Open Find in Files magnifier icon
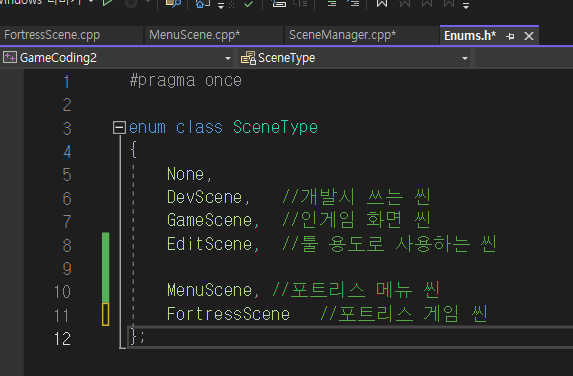Image resolution: width=573 pixels, height=376 pixels. pos(173,3)
